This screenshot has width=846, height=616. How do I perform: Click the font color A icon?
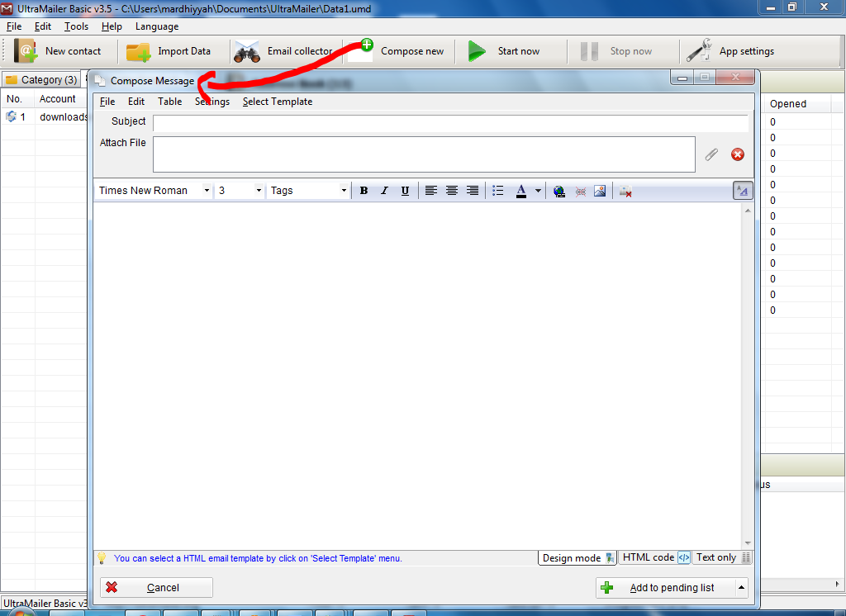pos(521,191)
